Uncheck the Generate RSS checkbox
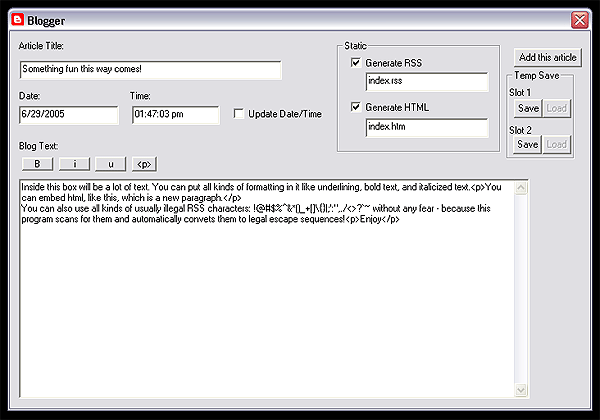Viewport: 600px width, 420px height. (x=356, y=63)
